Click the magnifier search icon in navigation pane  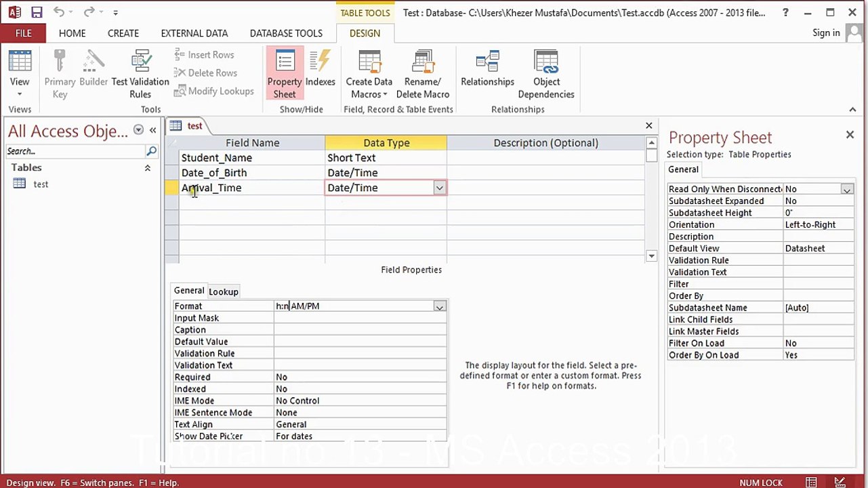click(x=152, y=151)
